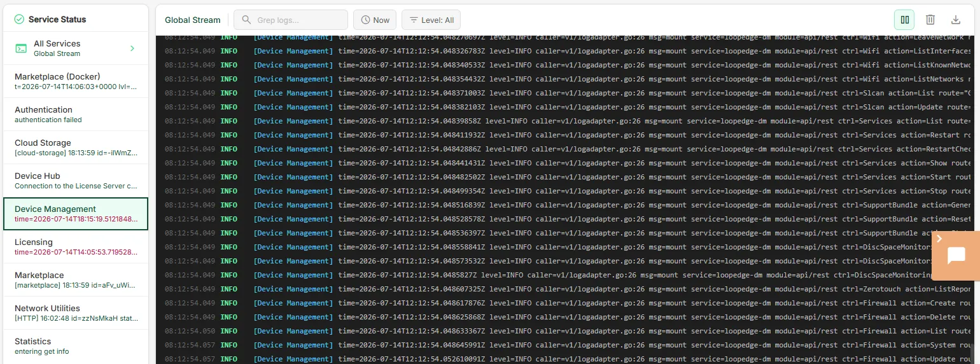Click the Global Stream title

193,20
